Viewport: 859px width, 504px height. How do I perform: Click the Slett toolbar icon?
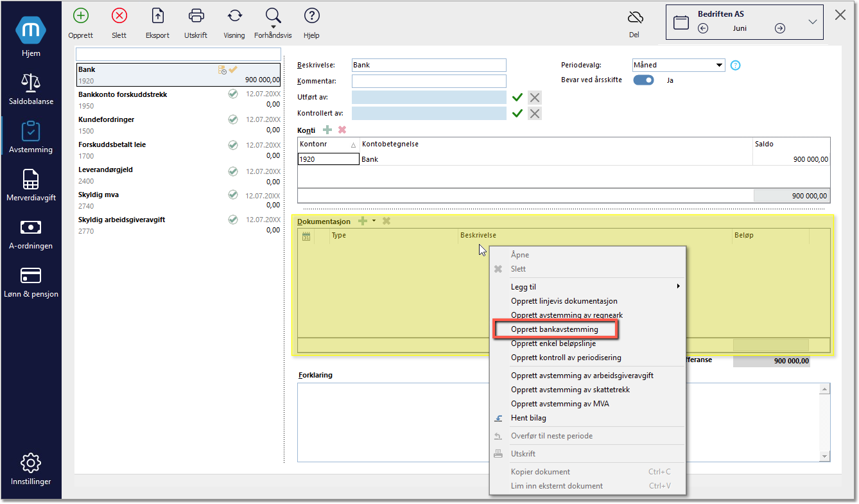119,16
